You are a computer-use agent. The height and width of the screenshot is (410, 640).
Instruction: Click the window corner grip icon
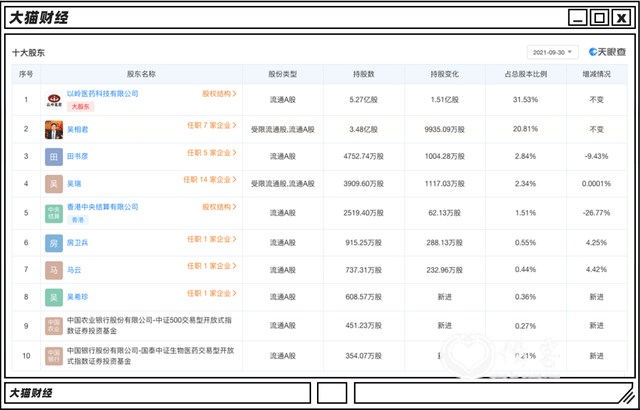point(625,395)
